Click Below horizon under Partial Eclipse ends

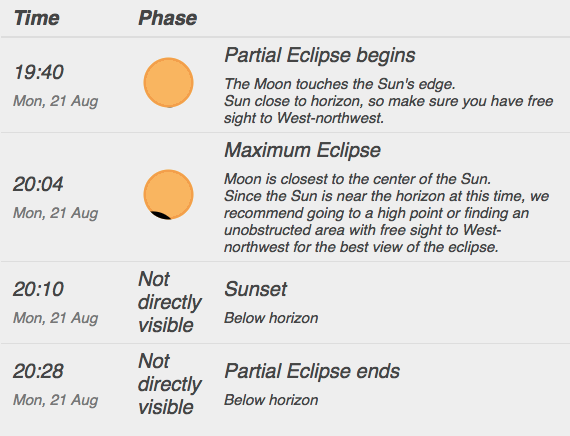271,400
